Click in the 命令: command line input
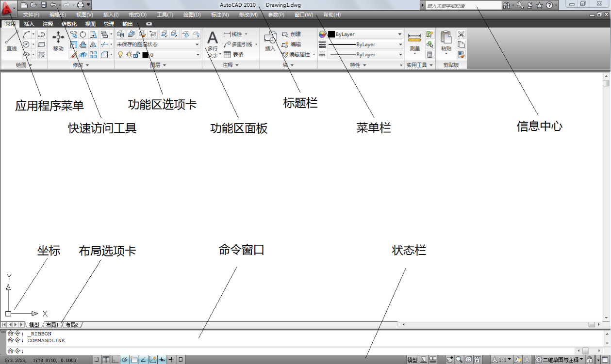 click(x=291, y=350)
